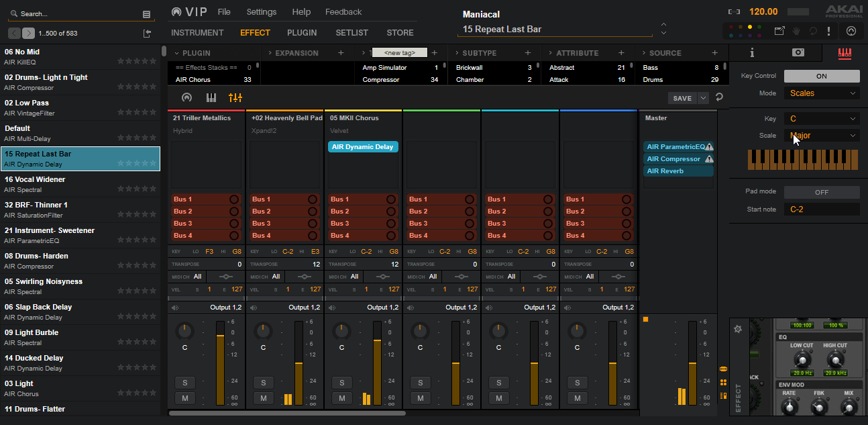Screen dimensions: 868x425
Task: Open the pop-out plugin window icon
Action: click(779, 31)
